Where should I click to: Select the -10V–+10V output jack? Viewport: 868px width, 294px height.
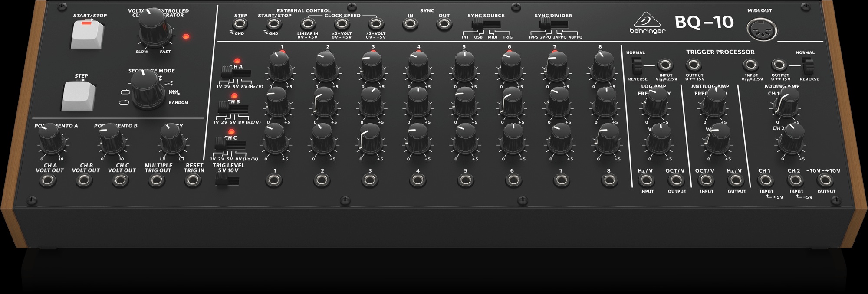(x=825, y=181)
